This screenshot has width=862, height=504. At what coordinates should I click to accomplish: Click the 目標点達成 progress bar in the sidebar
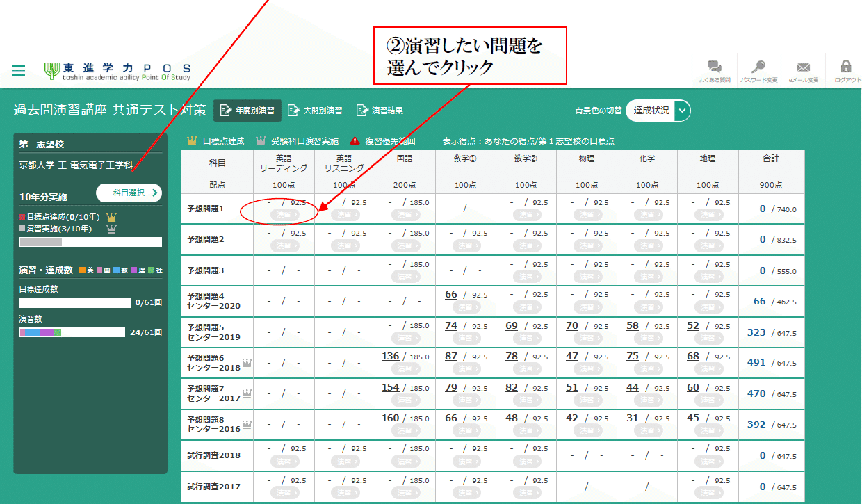pos(90,242)
